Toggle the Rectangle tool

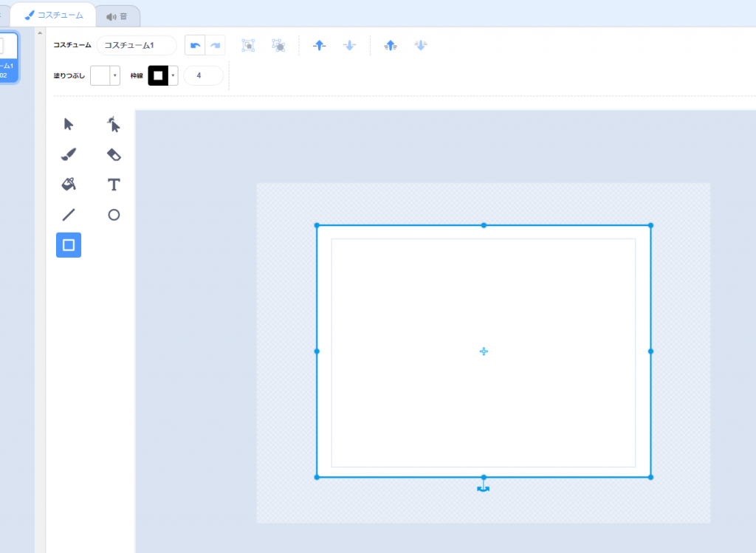[x=69, y=244]
